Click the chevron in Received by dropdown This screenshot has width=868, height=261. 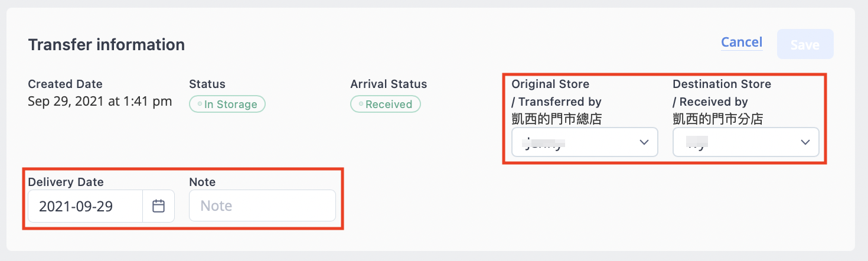click(805, 142)
